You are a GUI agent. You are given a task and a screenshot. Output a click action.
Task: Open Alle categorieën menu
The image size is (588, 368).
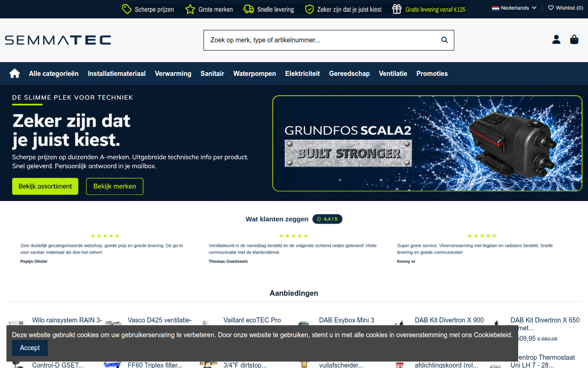click(54, 74)
